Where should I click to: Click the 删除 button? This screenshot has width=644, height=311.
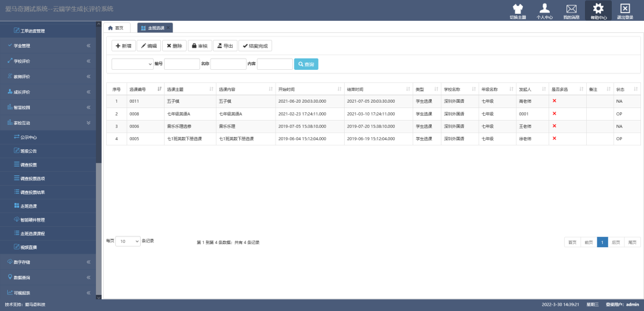click(x=175, y=45)
